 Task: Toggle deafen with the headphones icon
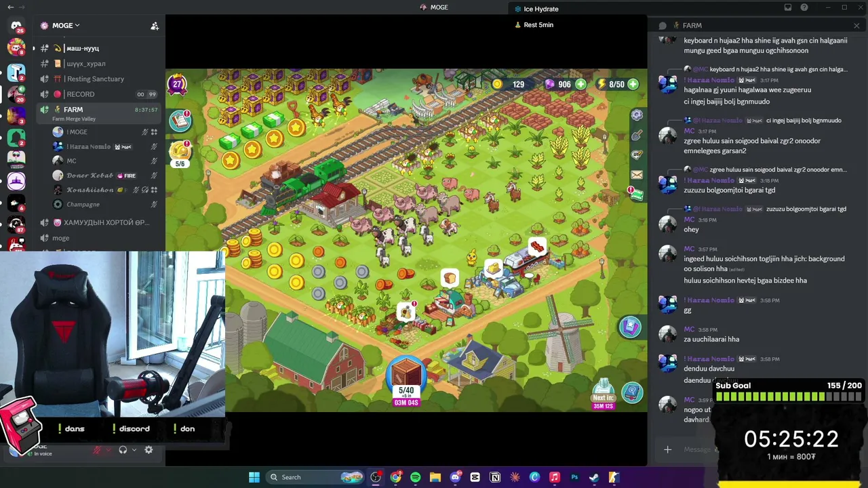123,450
